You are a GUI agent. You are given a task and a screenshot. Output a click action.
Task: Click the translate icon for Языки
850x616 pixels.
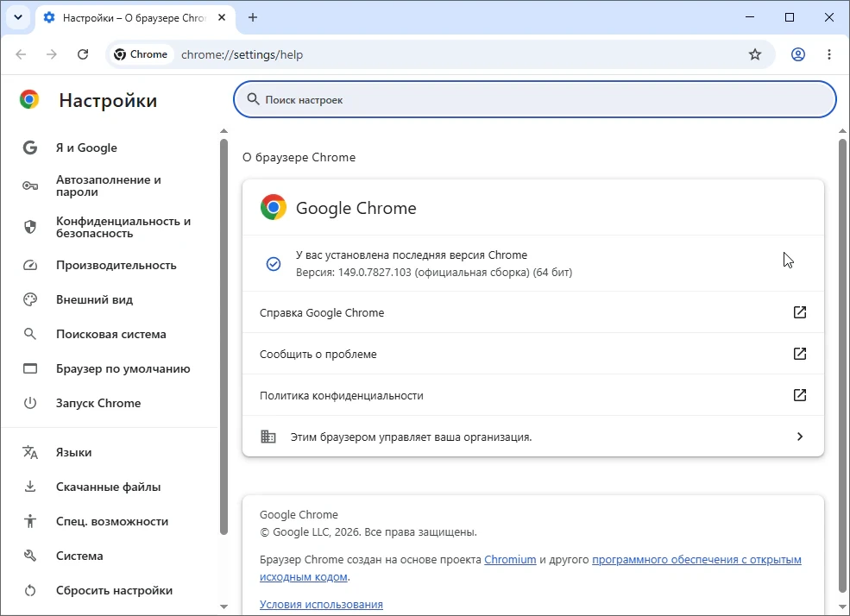click(x=30, y=452)
